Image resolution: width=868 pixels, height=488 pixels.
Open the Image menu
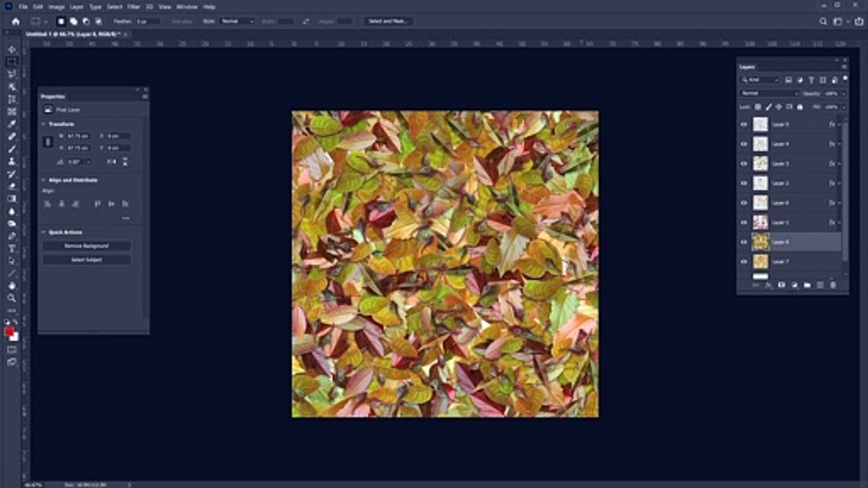(56, 7)
